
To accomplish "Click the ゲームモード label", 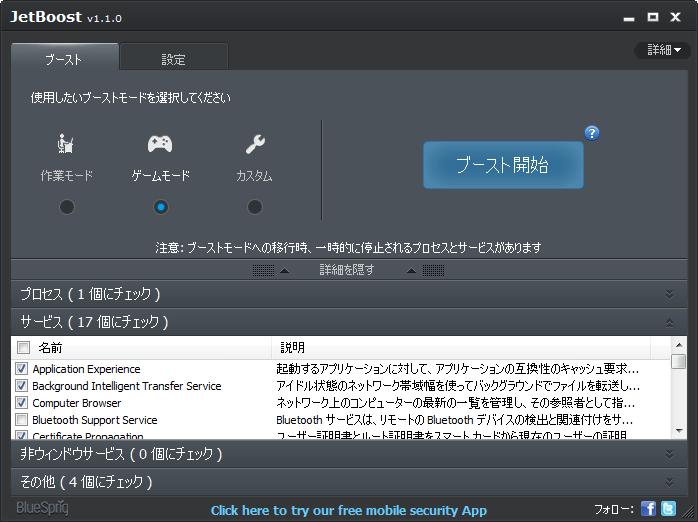I will coord(161,175).
